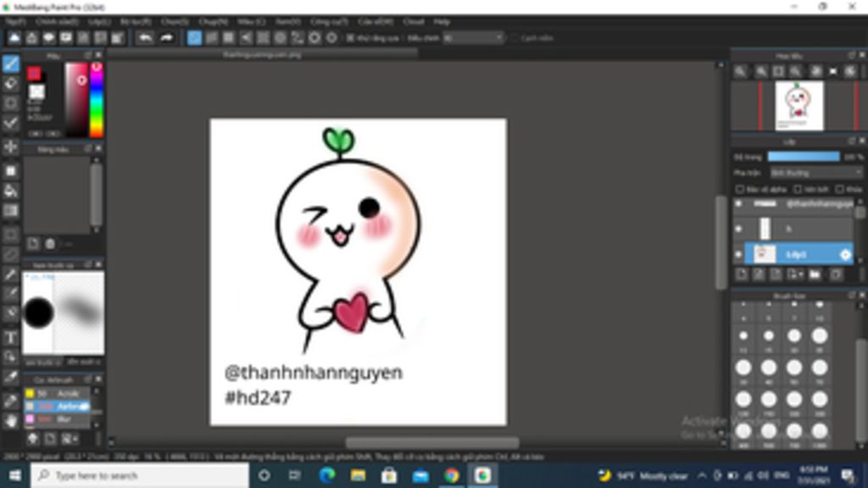
Task: Enable circle snap guide
Action: point(280,38)
